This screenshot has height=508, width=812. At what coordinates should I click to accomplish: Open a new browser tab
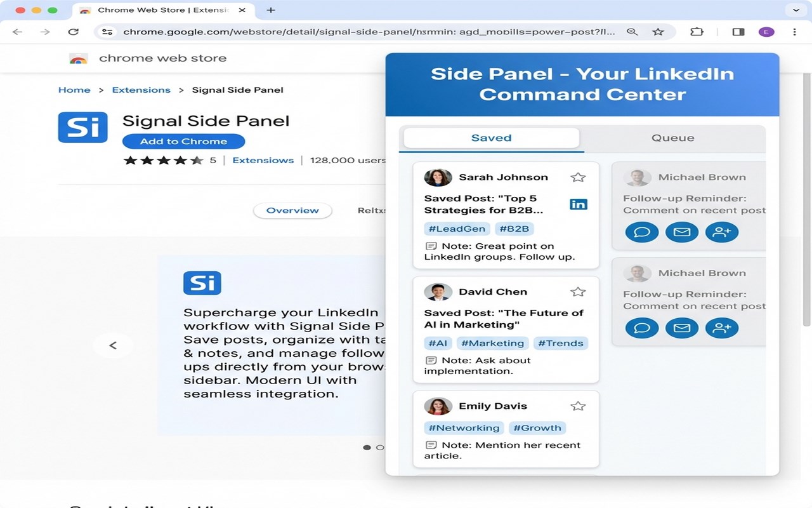click(x=271, y=10)
